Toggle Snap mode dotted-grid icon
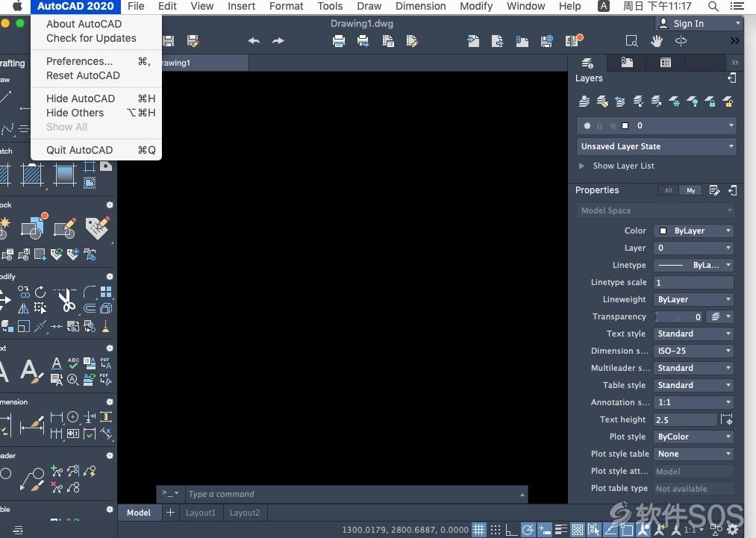 tap(495, 530)
